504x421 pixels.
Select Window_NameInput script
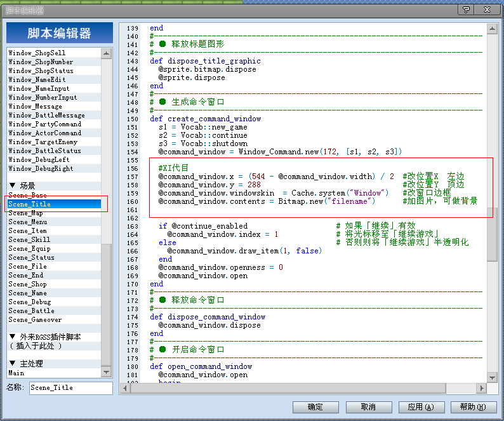54,88
